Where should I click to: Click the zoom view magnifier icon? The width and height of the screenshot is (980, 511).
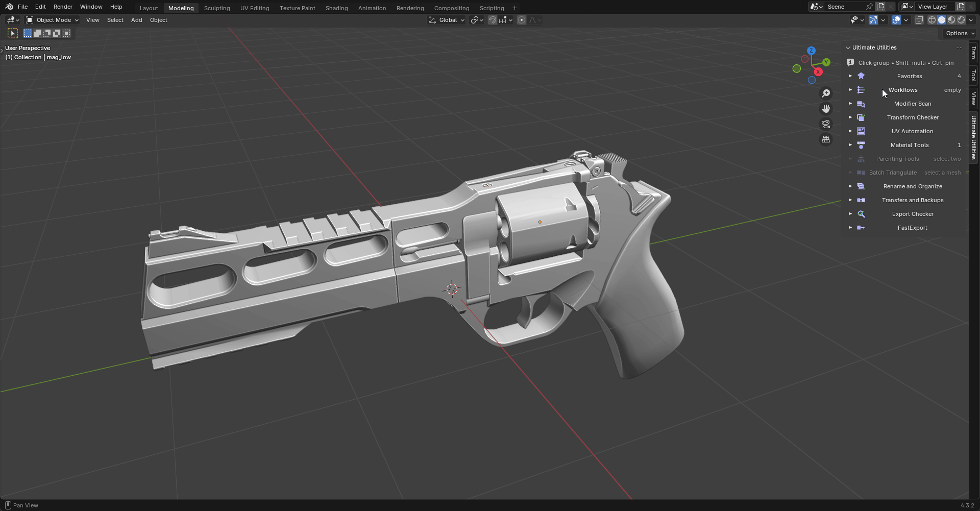tap(825, 93)
